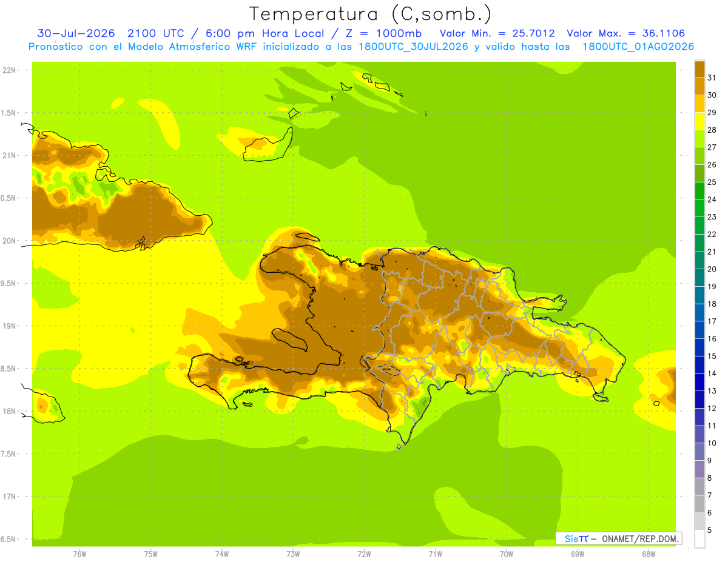The width and height of the screenshot is (728, 562).
Task: Click the '72W' longitude label
Action: pyautogui.click(x=364, y=554)
